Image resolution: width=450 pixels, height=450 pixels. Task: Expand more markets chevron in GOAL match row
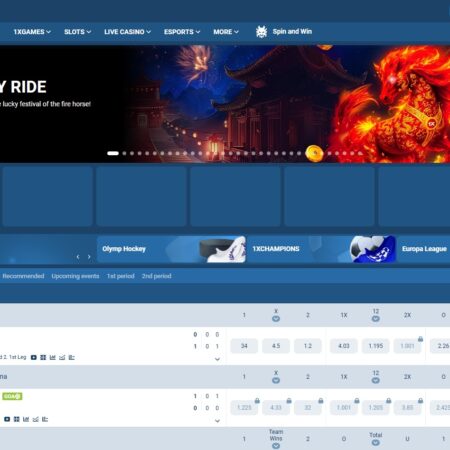click(x=217, y=421)
